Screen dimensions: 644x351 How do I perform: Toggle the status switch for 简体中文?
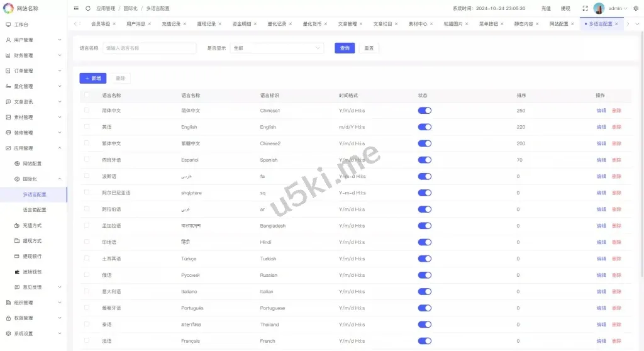(x=425, y=111)
